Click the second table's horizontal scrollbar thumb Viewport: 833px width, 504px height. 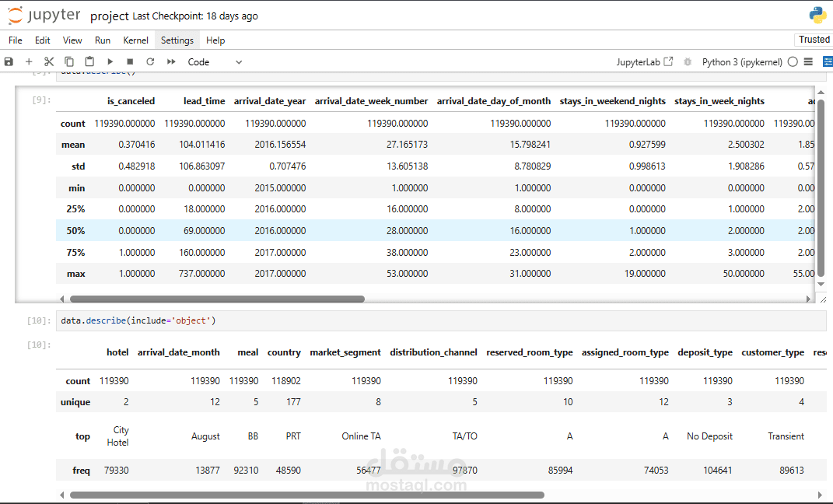307,495
